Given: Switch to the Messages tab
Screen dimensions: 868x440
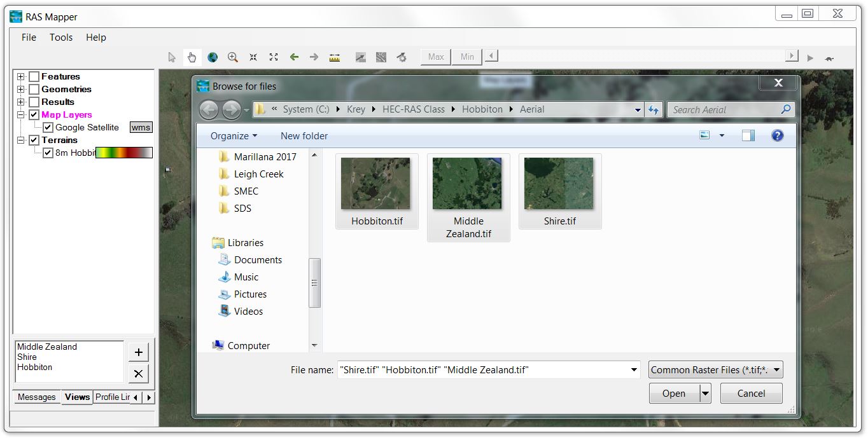Looking at the screenshot, I should pyautogui.click(x=37, y=397).
